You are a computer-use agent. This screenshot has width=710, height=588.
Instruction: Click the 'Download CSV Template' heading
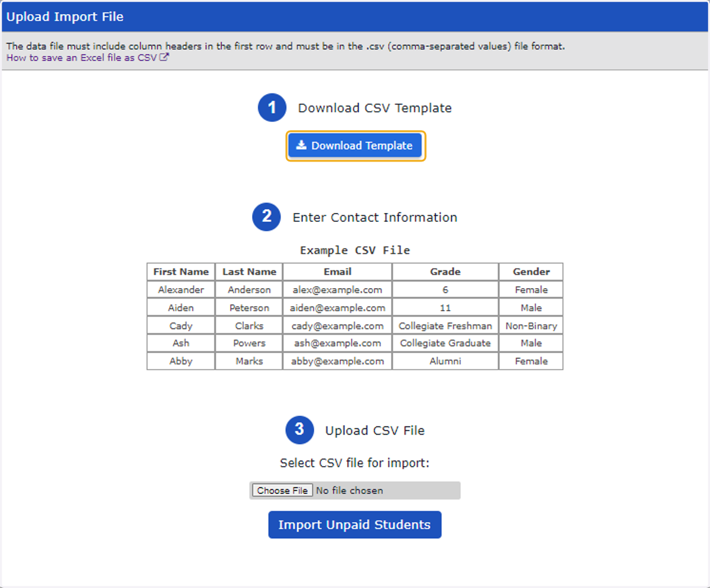click(x=375, y=108)
